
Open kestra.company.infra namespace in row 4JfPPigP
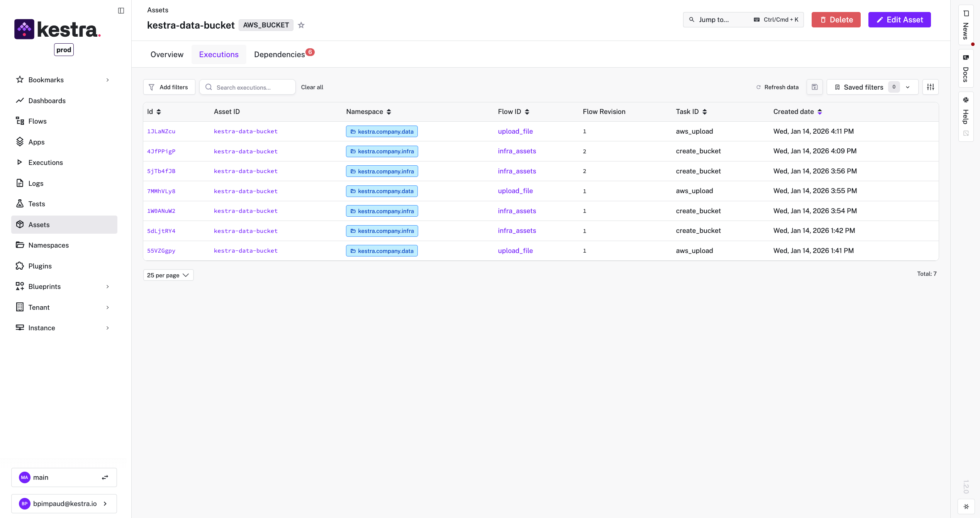point(382,151)
